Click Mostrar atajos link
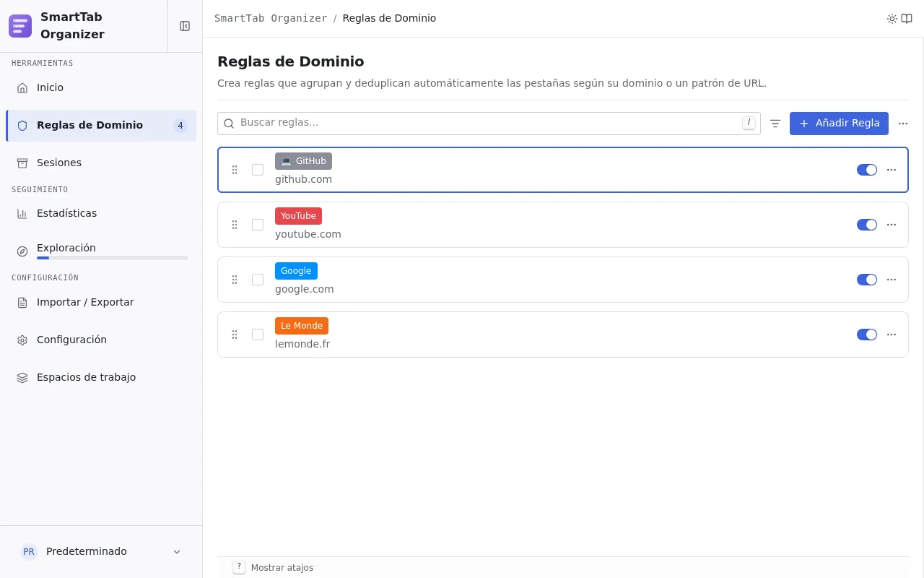This screenshot has width=924, height=578. pos(282,568)
